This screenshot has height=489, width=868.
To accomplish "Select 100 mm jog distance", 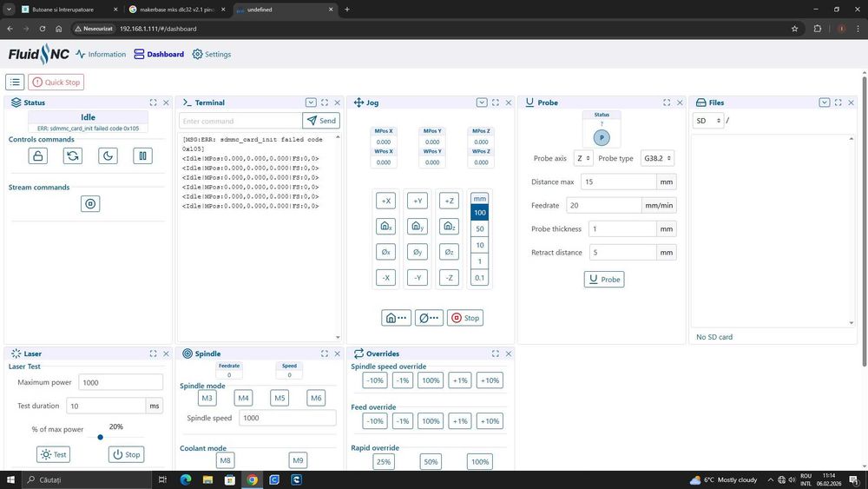I will pos(479,213).
